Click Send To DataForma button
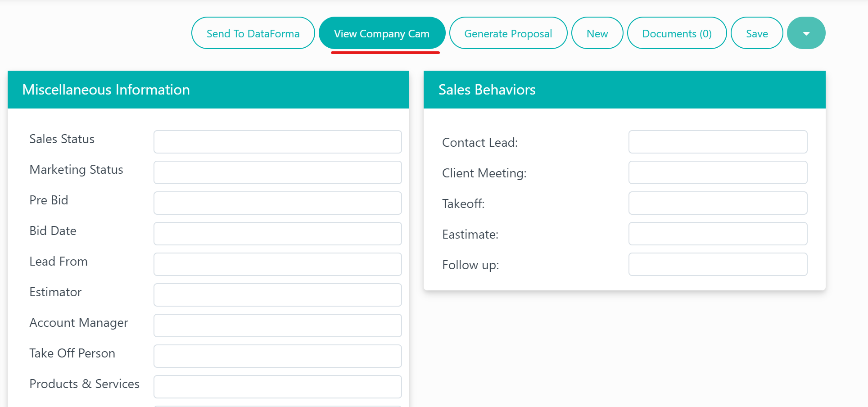This screenshot has height=407, width=868. point(253,33)
